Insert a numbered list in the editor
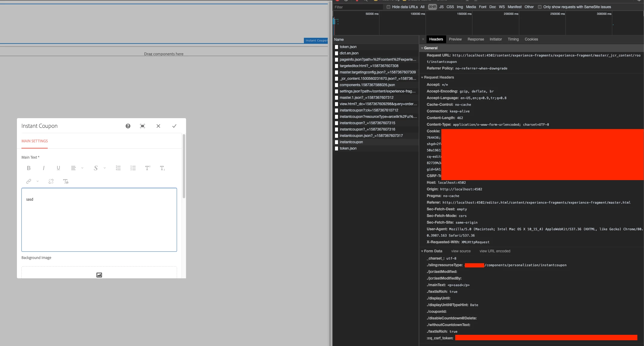Image resolution: width=644 pixels, height=346 pixels. [133, 168]
